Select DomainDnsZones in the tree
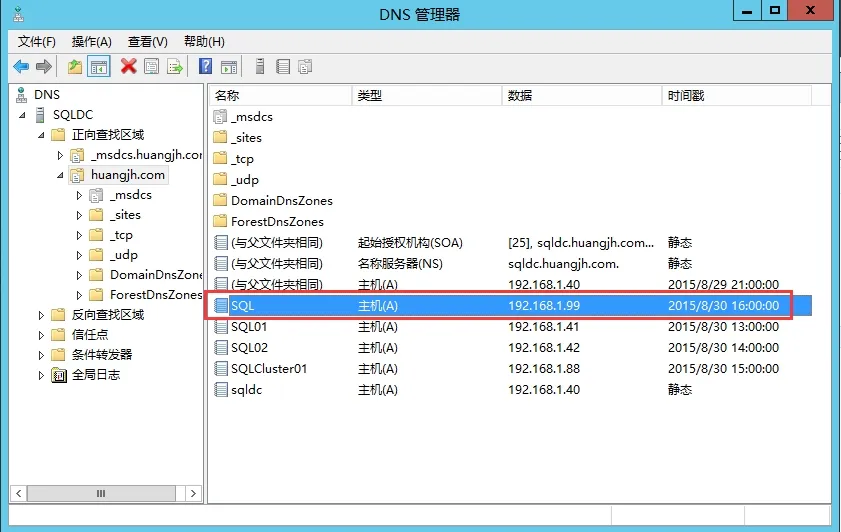The image size is (841, 532). tap(156, 275)
